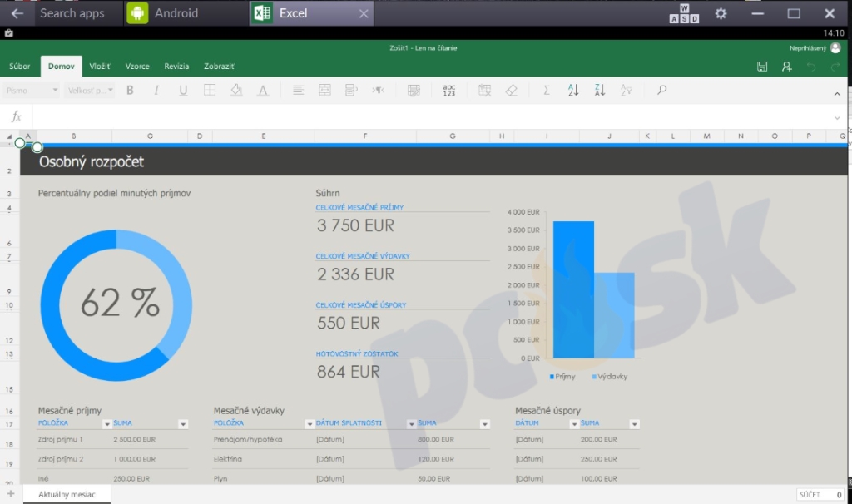Add a new sheet with plus button
The image size is (852, 504).
pos(11,495)
